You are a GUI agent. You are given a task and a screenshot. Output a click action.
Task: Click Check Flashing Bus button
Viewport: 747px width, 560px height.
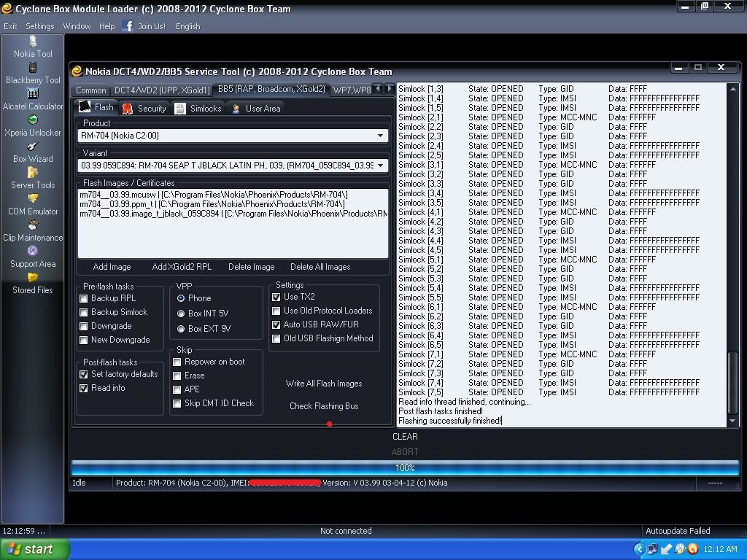pos(324,406)
